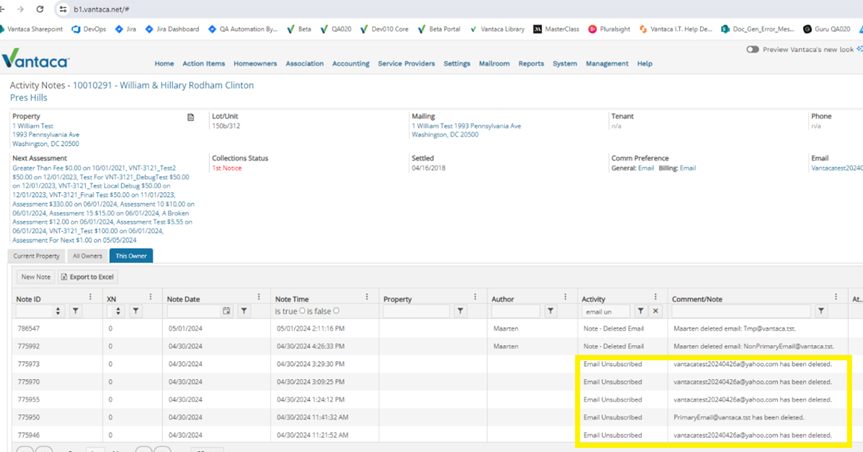
Task: Click the Note ID filter spinner arrows
Action: coord(58,311)
